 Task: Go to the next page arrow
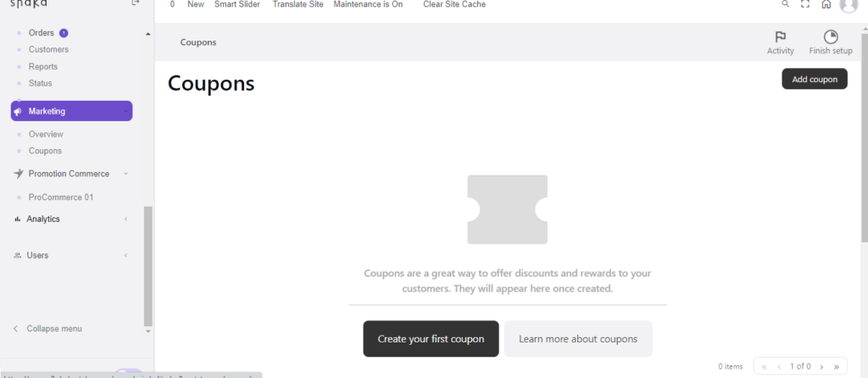click(821, 367)
